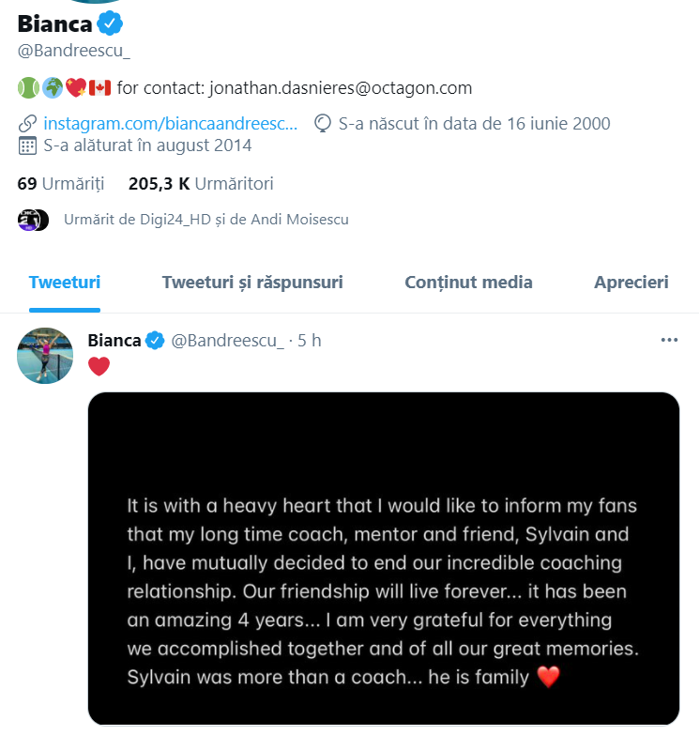This screenshot has height=735, width=700.
Task: Click the red heart emoji in tweet
Action: (x=99, y=366)
